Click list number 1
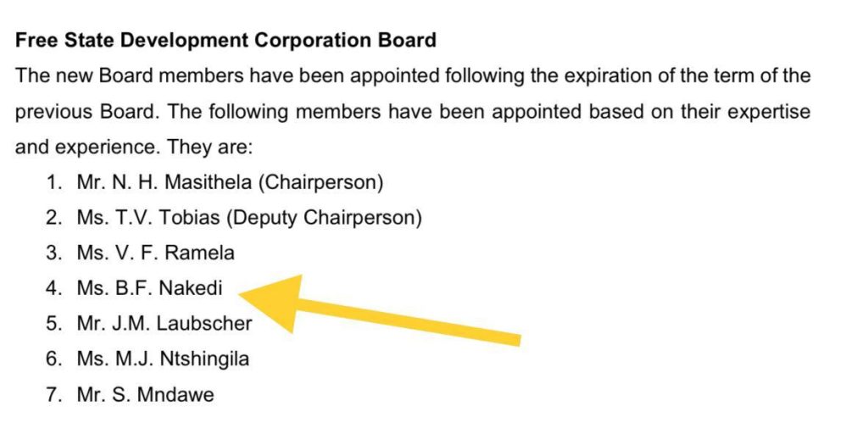 53,182
